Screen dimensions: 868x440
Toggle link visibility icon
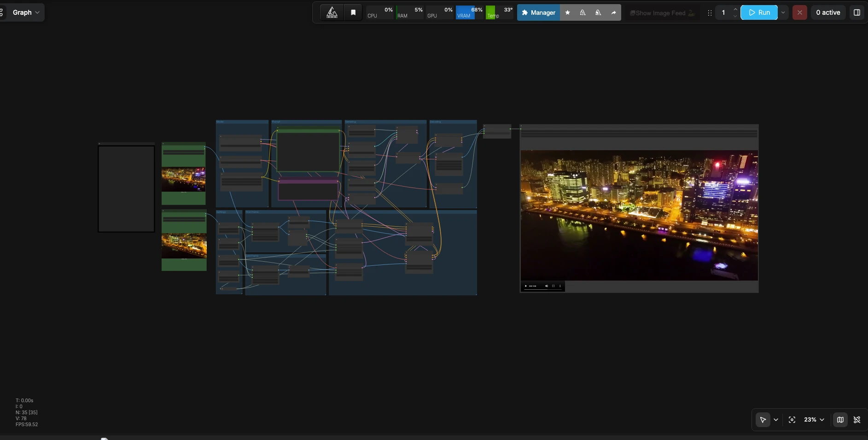(x=857, y=420)
